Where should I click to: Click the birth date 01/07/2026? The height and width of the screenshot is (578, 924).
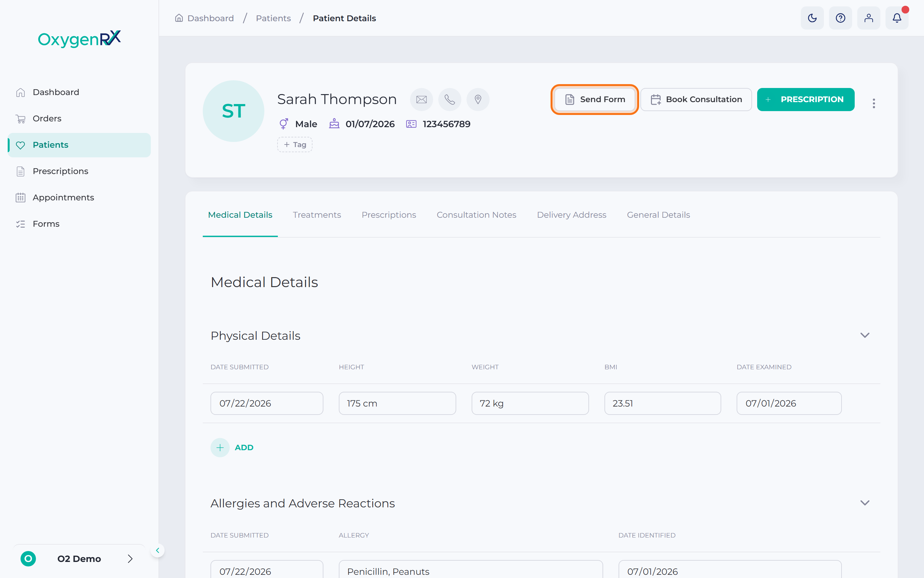370,124
